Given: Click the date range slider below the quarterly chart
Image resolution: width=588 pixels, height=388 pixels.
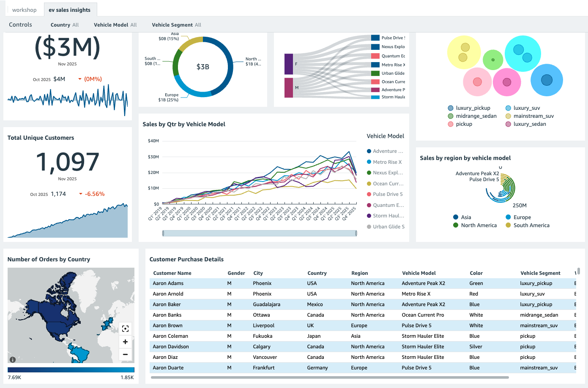Looking at the screenshot, I should [259, 232].
